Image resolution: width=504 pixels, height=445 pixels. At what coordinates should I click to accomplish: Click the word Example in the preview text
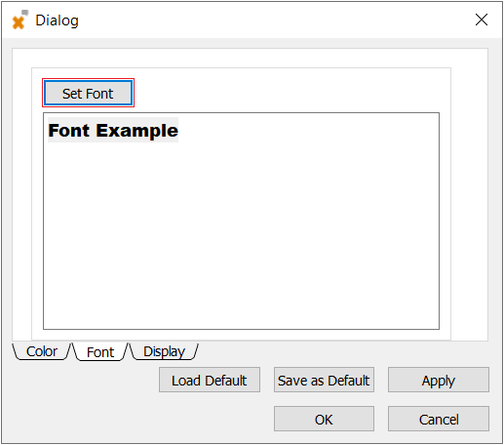click(136, 131)
